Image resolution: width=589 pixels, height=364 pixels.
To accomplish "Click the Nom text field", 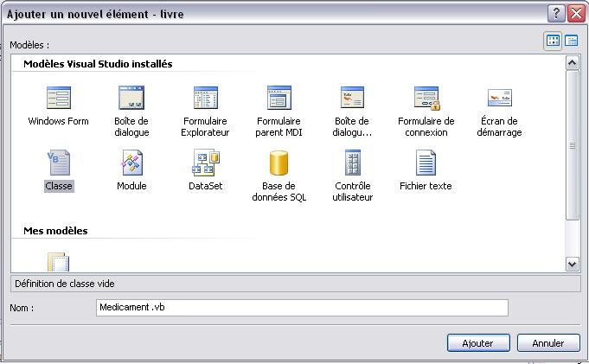I will [x=302, y=308].
